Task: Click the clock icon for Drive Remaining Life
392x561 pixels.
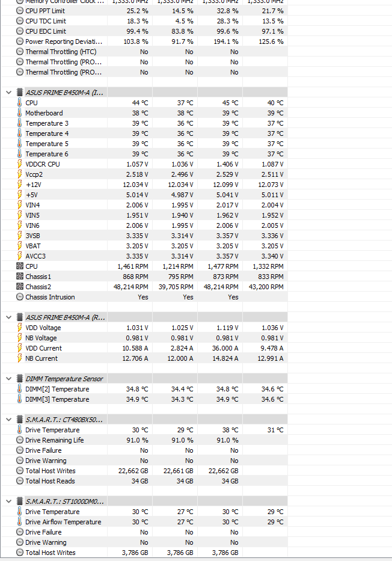Action: click(x=20, y=440)
